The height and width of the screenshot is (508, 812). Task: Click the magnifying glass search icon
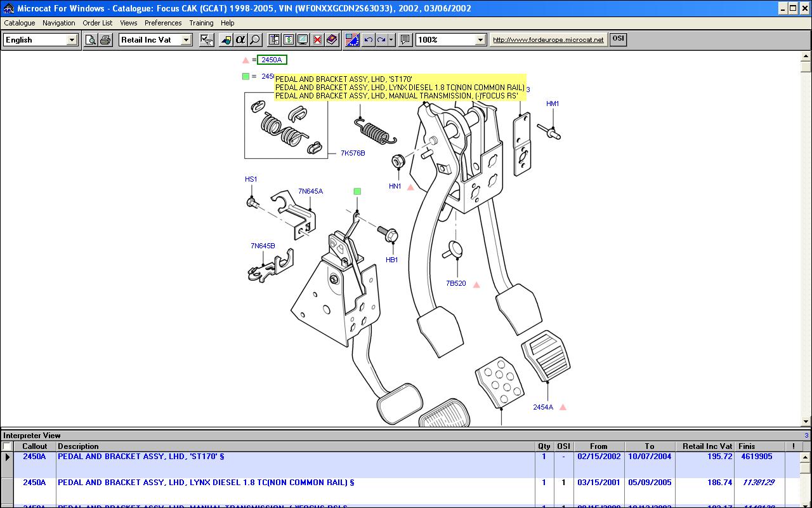[254, 40]
